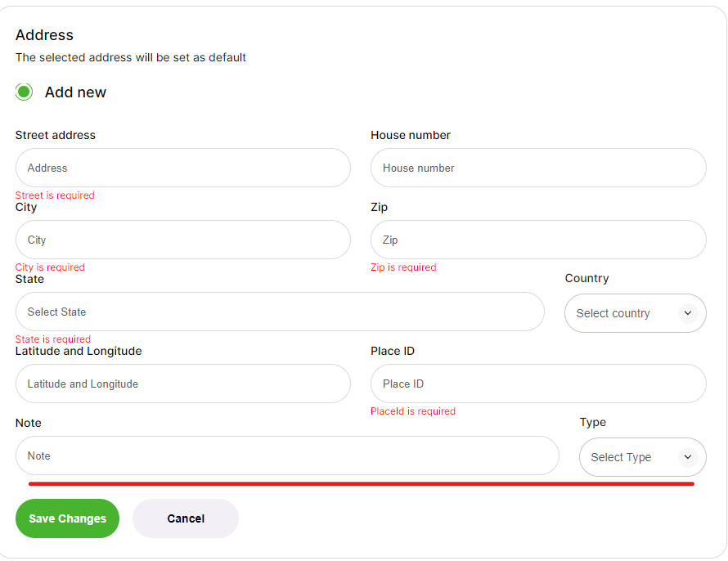Click the Note text field
This screenshot has height=561, width=728.
pyautogui.click(x=287, y=456)
